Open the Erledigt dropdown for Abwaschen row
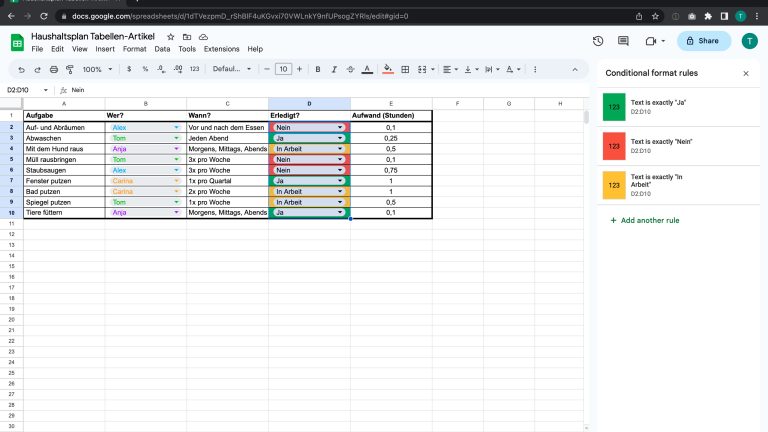The height and width of the screenshot is (432, 768). [x=340, y=138]
